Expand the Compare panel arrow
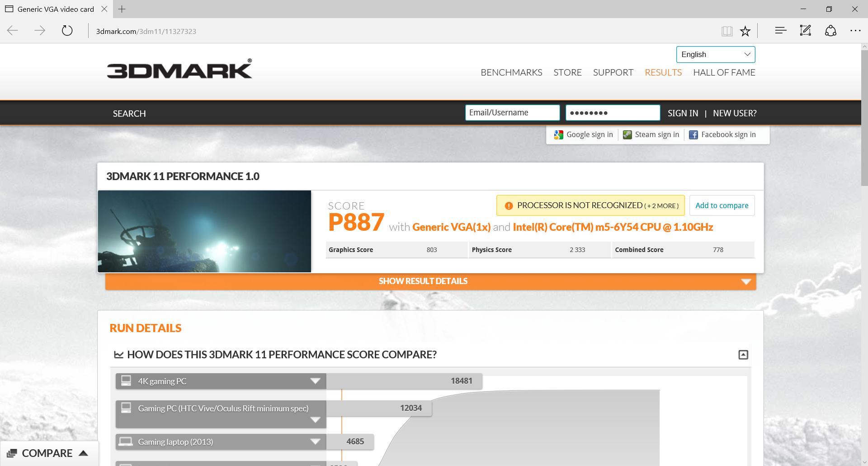The image size is (868, 466). (x=83, y=453)
